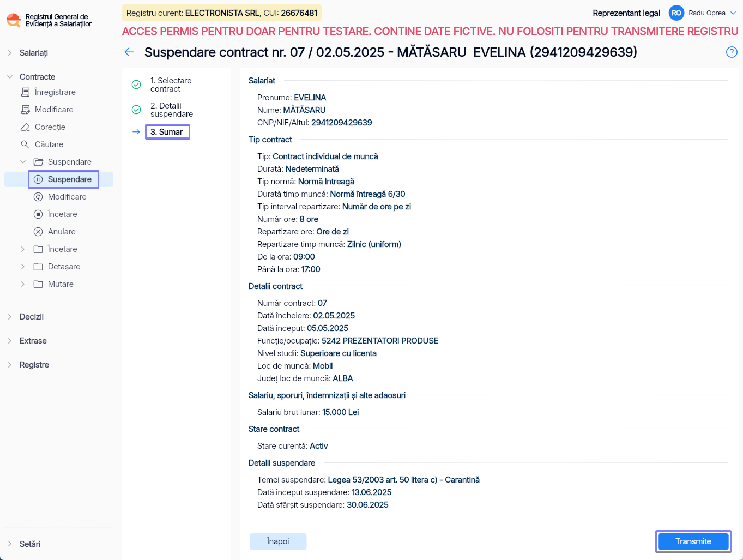Viewport: 743px width, 560px height.
Task: Go back using the left arrow icon
Action: 129,52
